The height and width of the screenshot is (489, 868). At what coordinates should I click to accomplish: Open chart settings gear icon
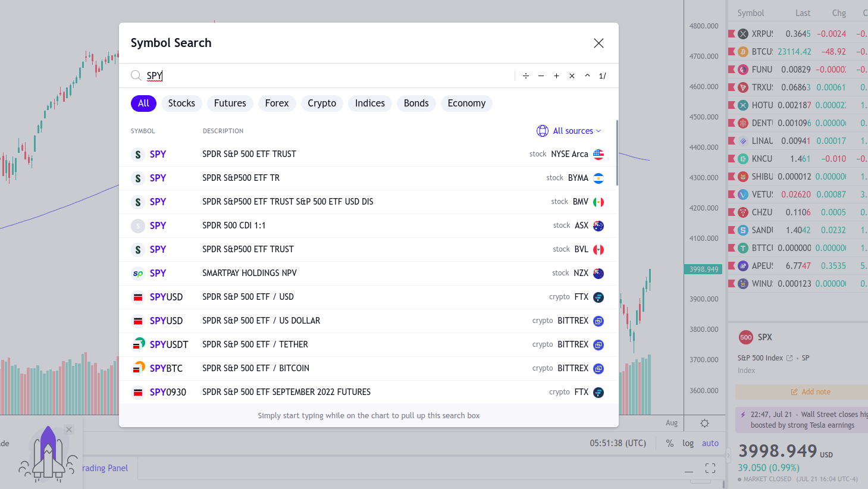[704, 423]
